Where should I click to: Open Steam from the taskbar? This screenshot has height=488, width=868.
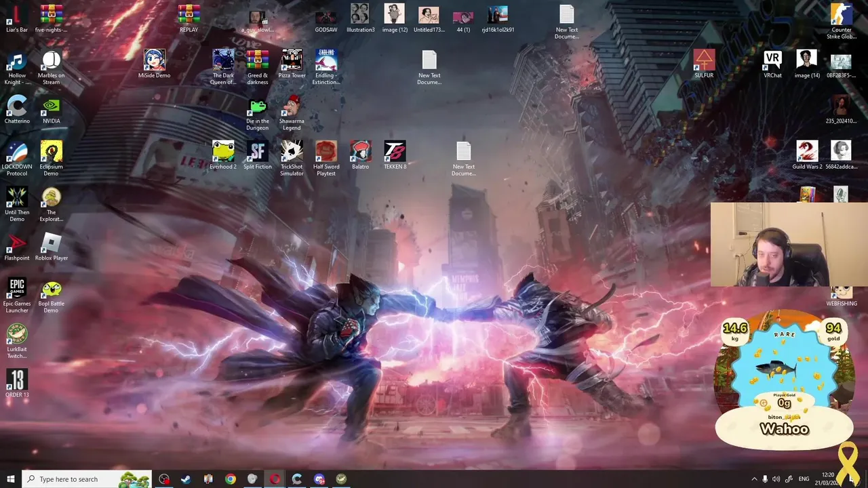coord(186,479)
